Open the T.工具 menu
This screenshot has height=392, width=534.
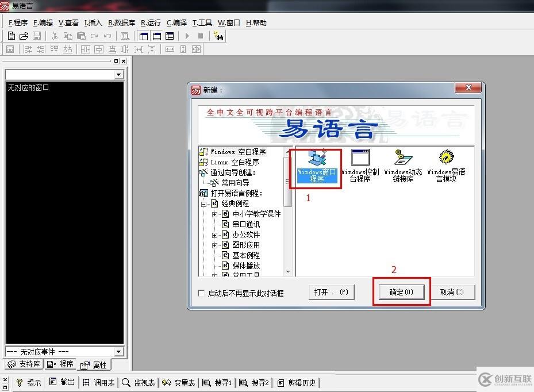[x=201, y=22]
